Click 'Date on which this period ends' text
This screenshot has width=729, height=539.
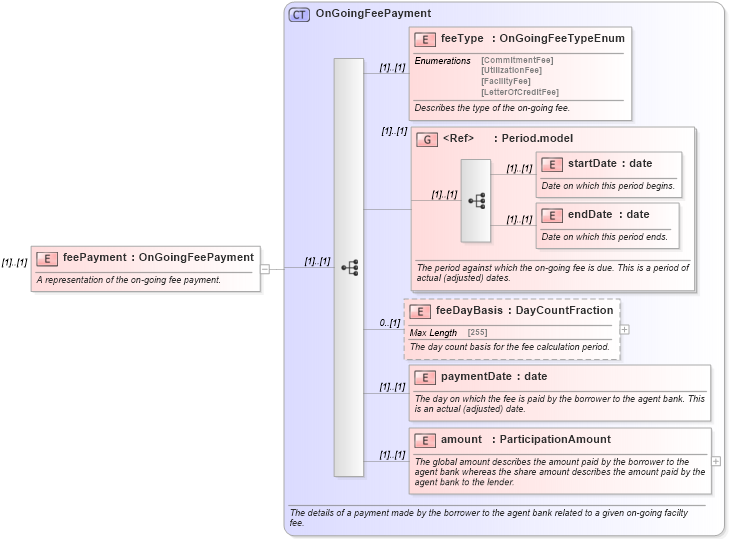[x=604, y=237]
